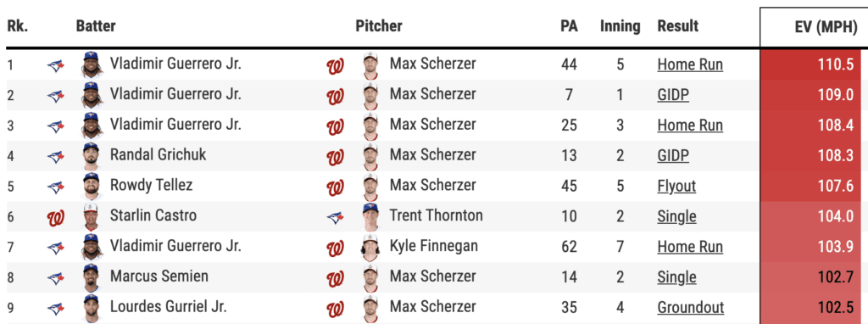Screen dimensions: 868x324
Task: Click Randal Grichuk's headshot photo
Action: tap(92, 156)
